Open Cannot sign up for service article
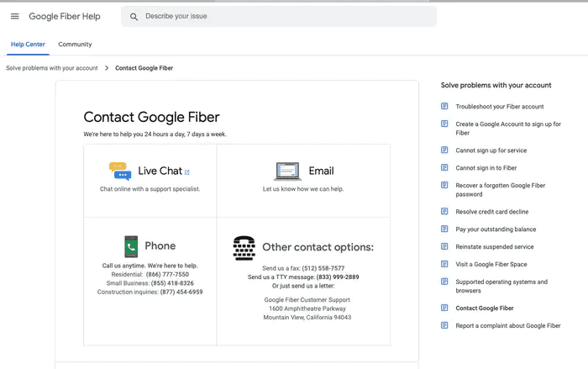Image resolution: width=588 pixels, height=369 pixels. [491, 150]
